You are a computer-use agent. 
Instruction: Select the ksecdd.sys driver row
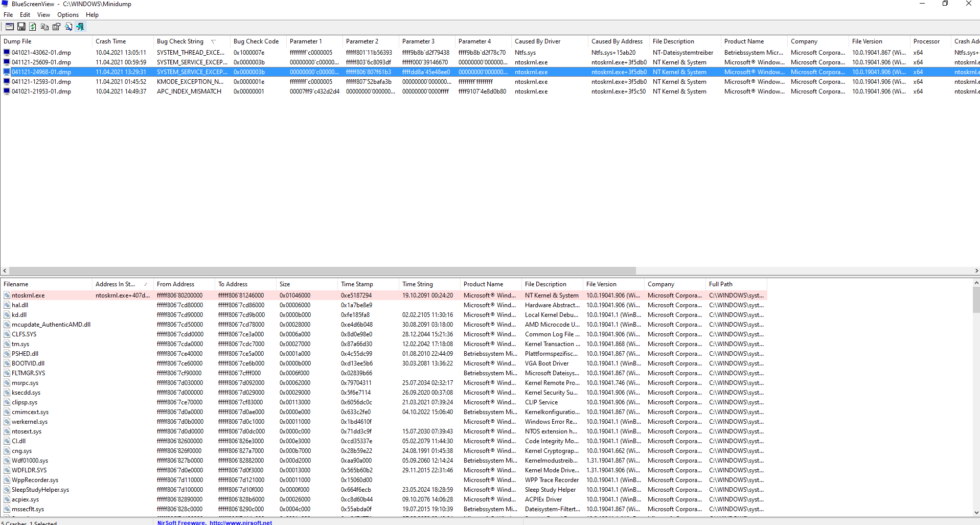pos(383,393)
